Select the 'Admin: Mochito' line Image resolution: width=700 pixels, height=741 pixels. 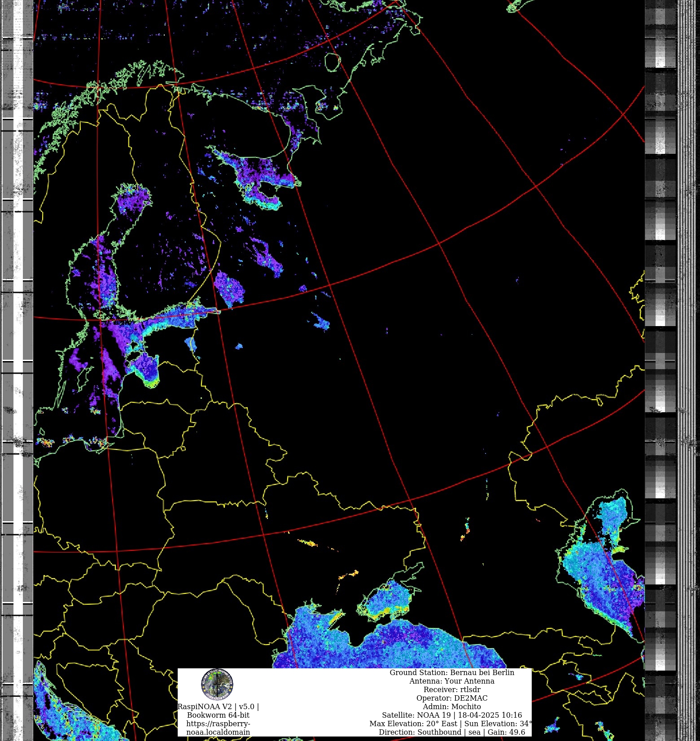click(452, 706)
